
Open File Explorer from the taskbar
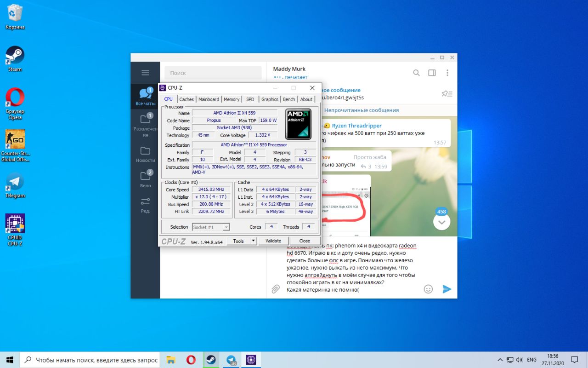(x=171, y=360)
